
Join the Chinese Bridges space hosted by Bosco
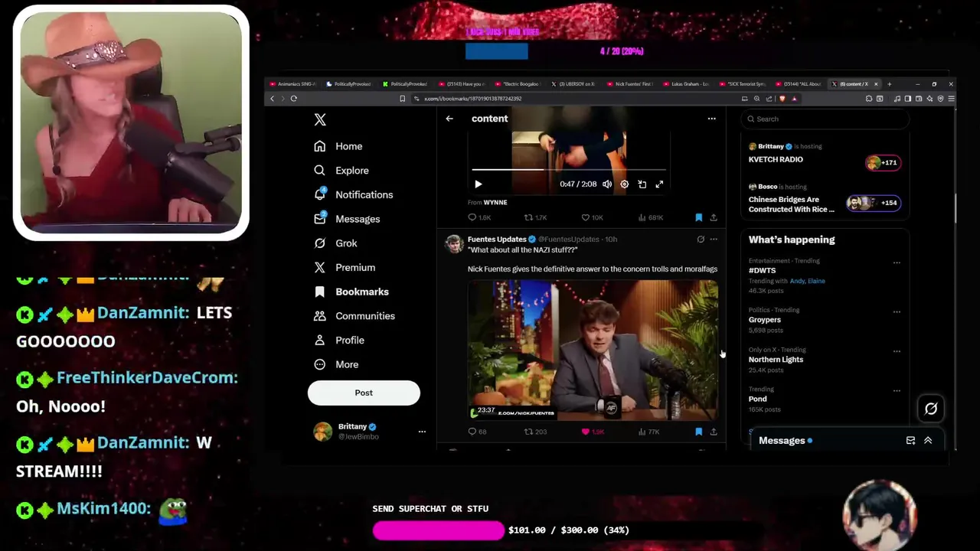coord(824,200)
